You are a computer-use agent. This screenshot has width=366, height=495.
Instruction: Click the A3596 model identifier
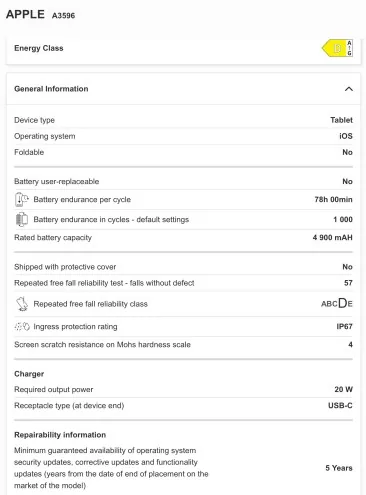point(63,15)
